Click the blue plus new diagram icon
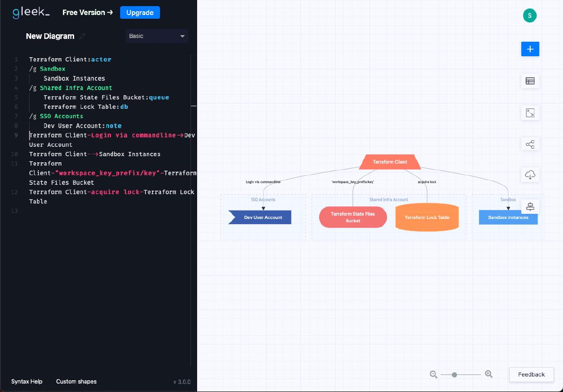 click(x=530, y=49)
